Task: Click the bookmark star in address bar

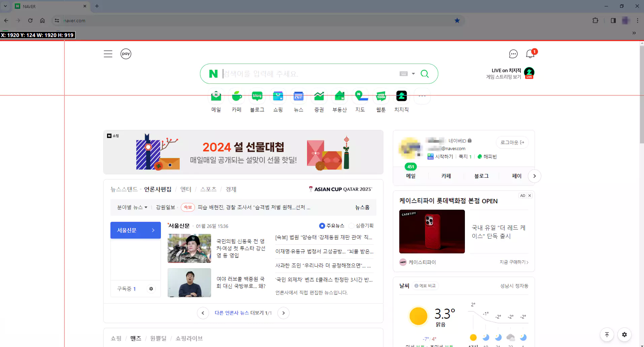Action: point(457,21)
